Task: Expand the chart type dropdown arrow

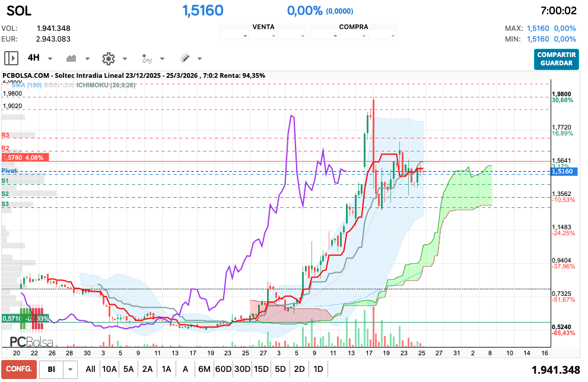Action: 87,59
